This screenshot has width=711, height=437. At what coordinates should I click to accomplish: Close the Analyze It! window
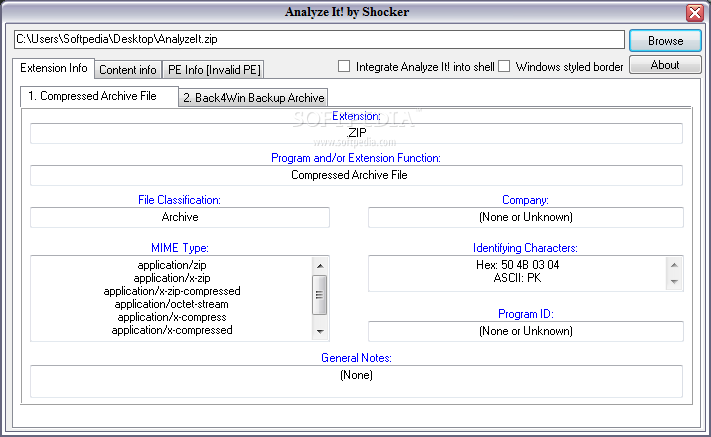(695, 13)
